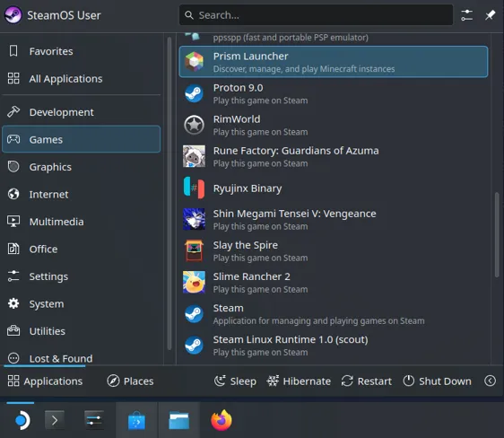504x438 pixels.
Task: Click the Slay the Spire icon
Action: (x=194, y=250)
